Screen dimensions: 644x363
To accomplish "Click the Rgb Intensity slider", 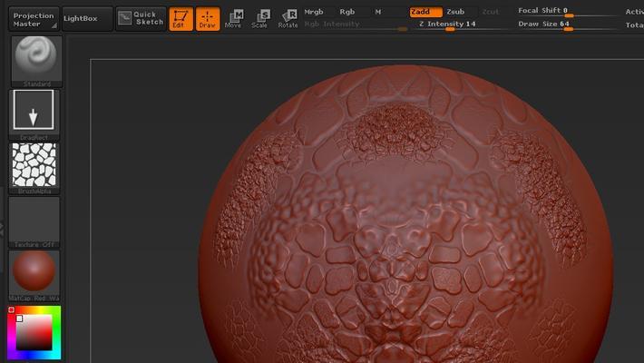I will [356, 25].
